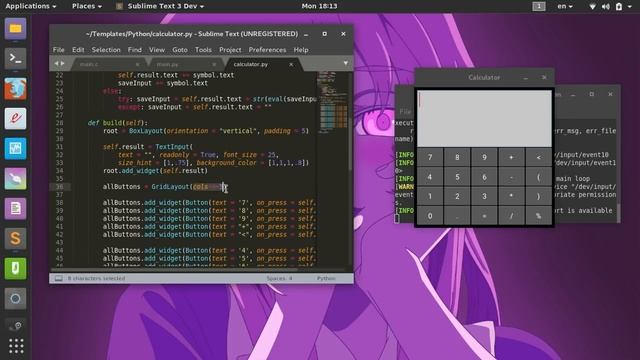
Task: Close the main.c tab
Action: 138,64
